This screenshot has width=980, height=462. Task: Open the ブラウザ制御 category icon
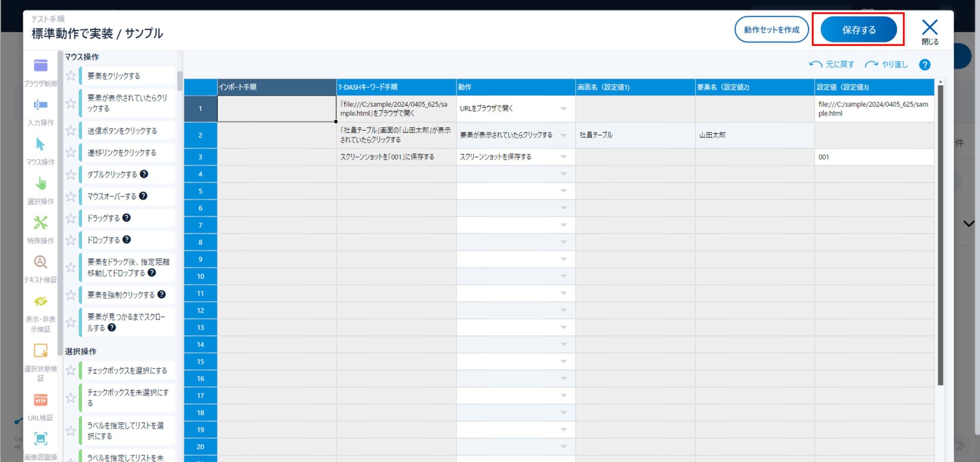click(x=40, y=66)
